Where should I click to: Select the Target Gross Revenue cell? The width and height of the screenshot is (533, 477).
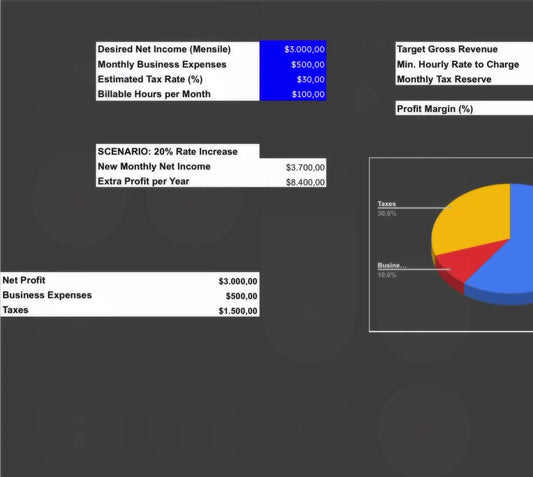click(464, 49)
